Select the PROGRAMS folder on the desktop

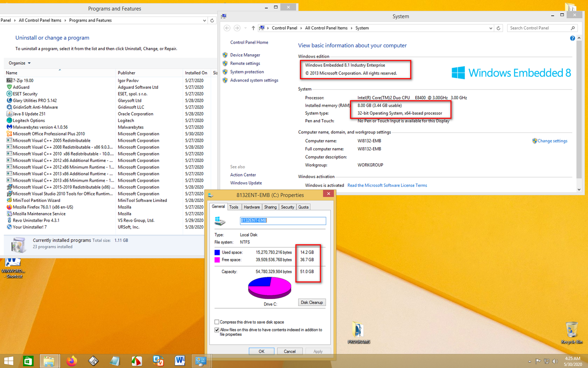click(x=359, y=333)
